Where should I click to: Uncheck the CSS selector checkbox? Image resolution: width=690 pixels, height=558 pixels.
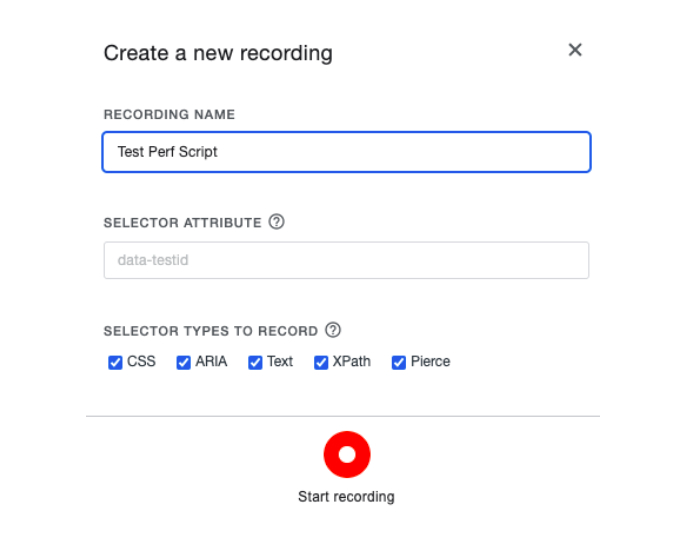(x=115, y=362)
